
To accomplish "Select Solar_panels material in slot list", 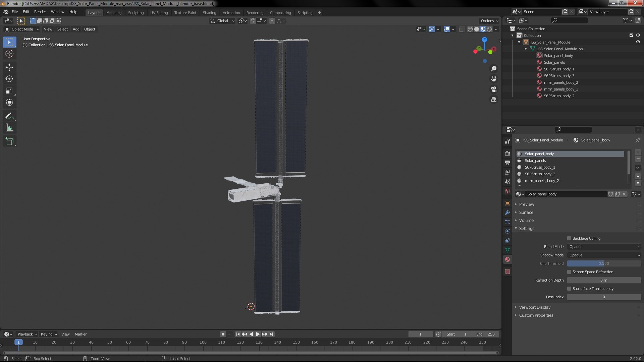I will pos(535,161).
